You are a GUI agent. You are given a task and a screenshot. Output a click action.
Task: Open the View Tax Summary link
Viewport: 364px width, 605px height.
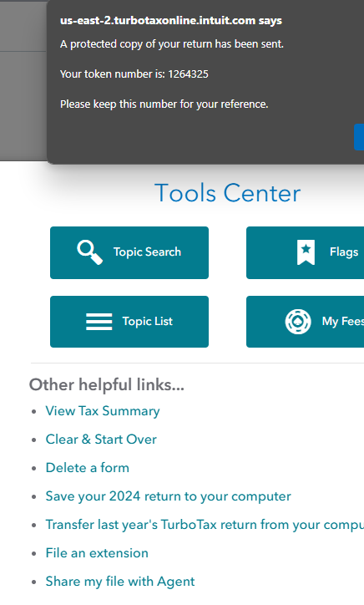103,411
